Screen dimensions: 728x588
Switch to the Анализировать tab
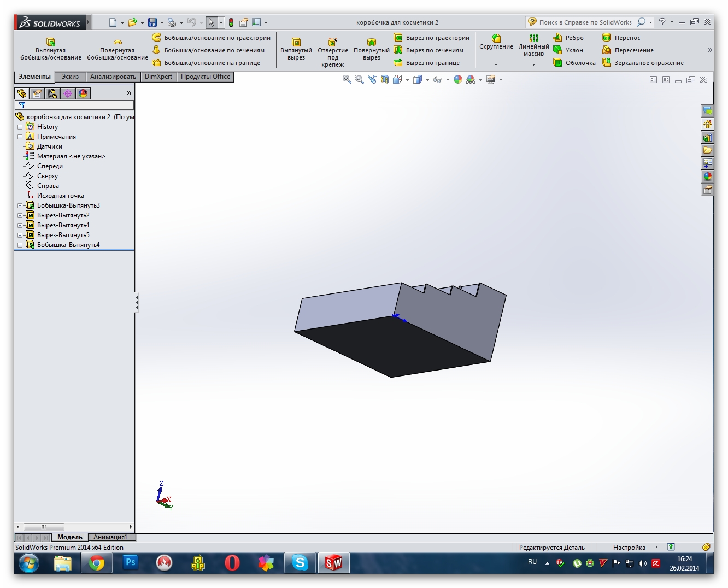tap(113, 77)
